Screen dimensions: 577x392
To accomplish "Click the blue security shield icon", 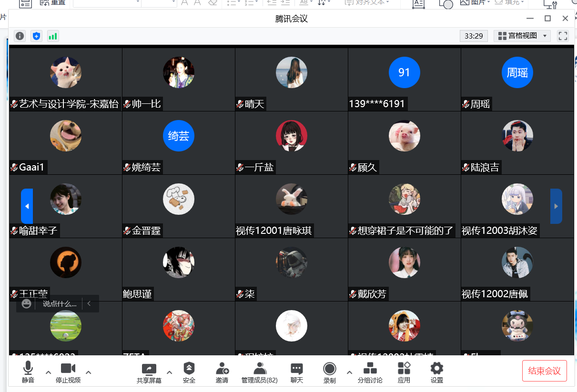I will coord(36,36).
